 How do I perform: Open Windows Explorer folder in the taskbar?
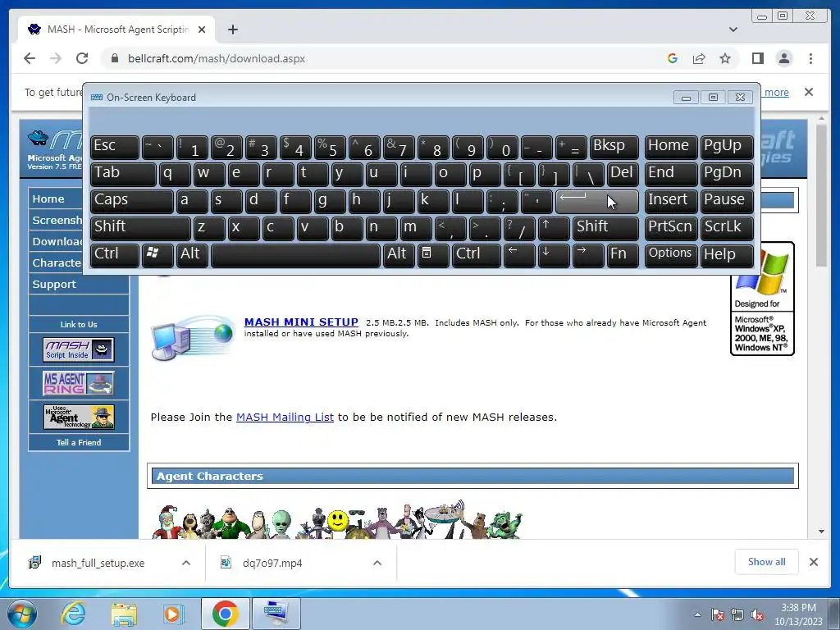pos(124,614)
